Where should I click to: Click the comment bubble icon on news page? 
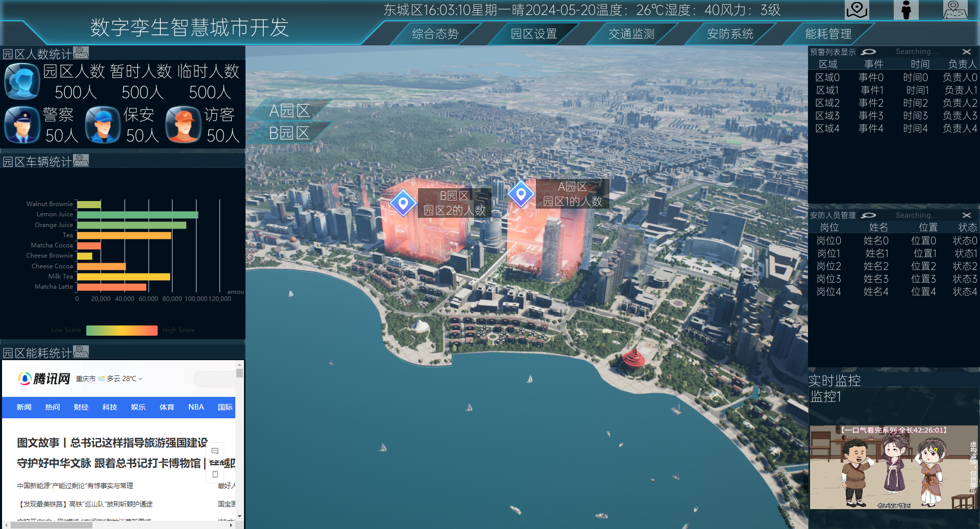[215, 451]
